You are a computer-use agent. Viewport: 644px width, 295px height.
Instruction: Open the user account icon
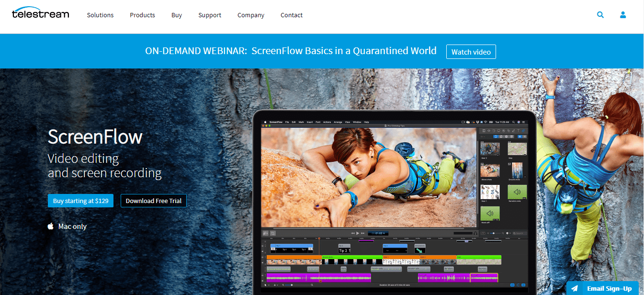(x=623, y=15)
